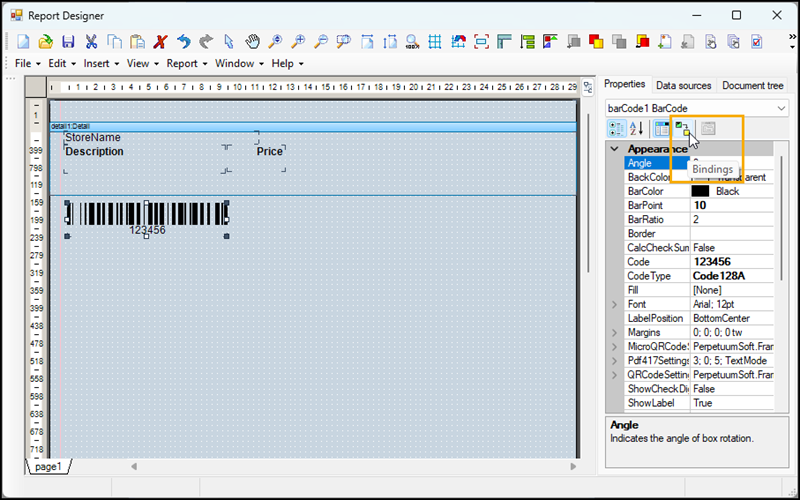The image size is (800, 500).
Task: Switch to the Data sources tab
Action: click(x=683, y=85)
